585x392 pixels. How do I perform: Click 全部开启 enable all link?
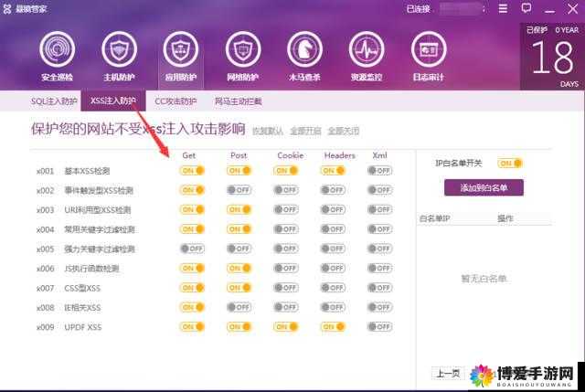pos(305,131)
